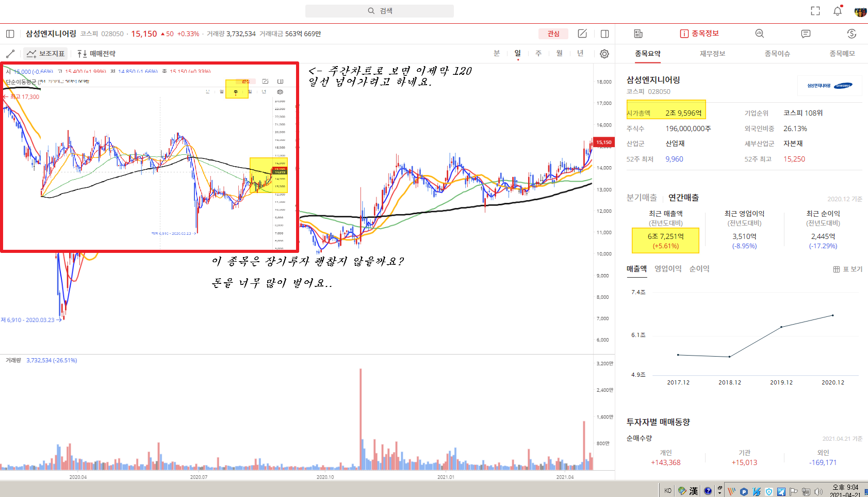The width and height of the screenshot is (868, 497).
Task: Select the 종목이슈 tab
Action: click(x=777, y=54)
